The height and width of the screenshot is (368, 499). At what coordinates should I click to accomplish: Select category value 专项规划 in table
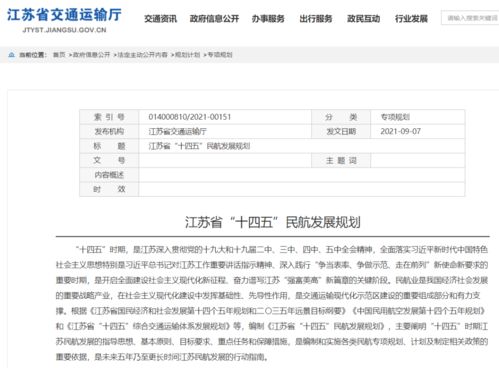click(x=395, y=117)
